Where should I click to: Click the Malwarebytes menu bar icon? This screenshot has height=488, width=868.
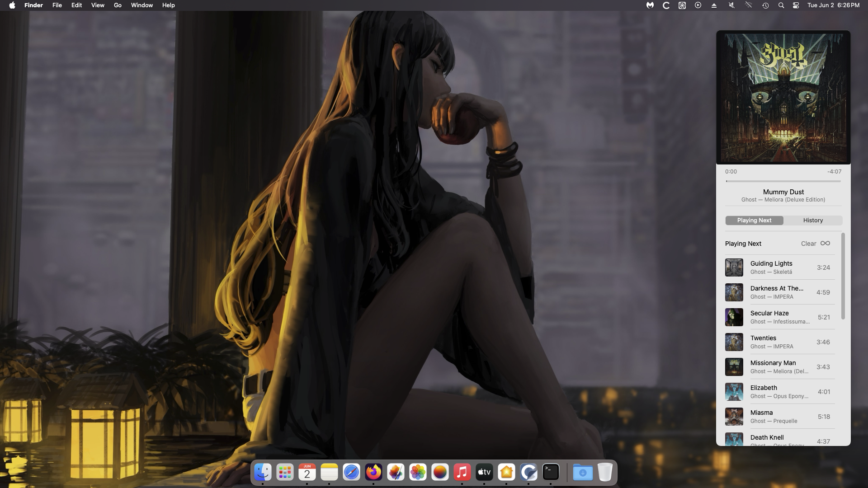click(650, 5)
